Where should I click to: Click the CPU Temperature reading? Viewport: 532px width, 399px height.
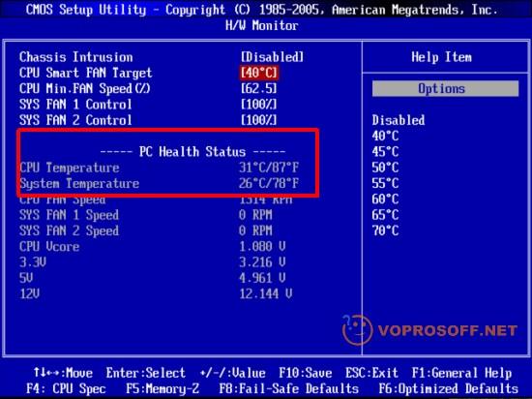(x=269, y=168)
